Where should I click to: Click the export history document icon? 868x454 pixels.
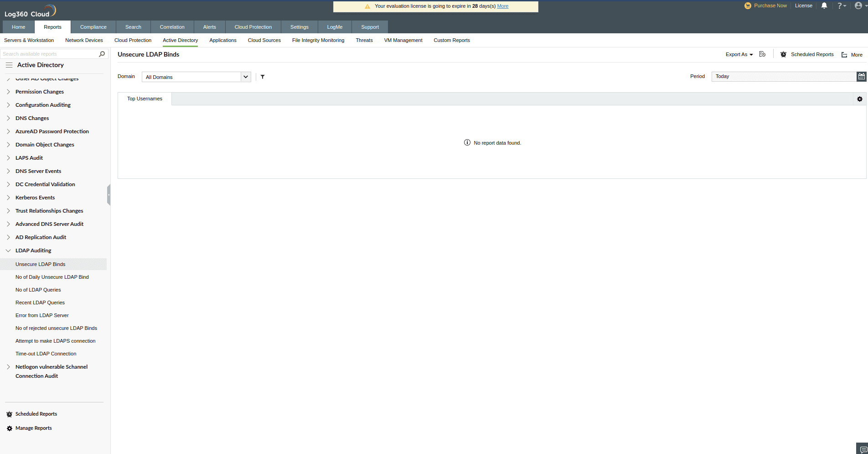[762, 54]
